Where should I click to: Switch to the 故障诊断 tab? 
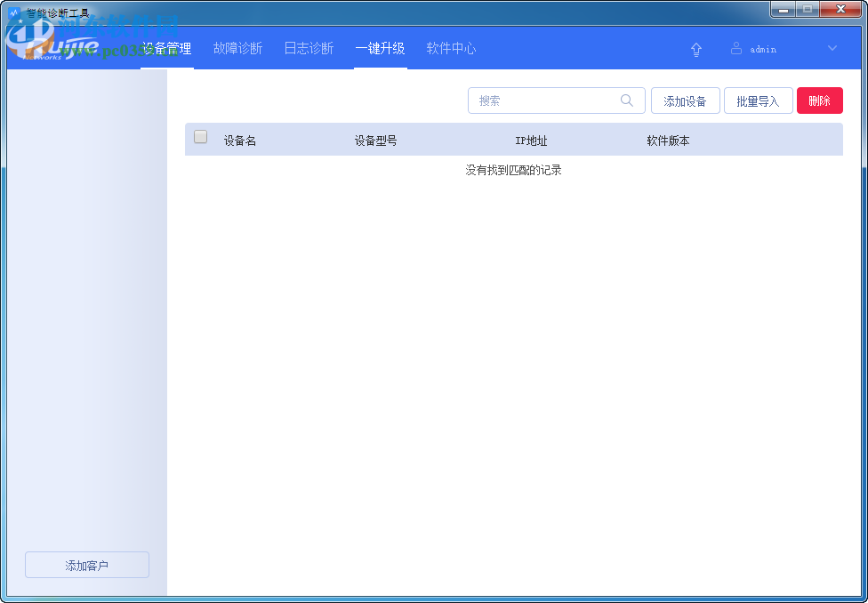pyautogui.click(x=237, y=49)
